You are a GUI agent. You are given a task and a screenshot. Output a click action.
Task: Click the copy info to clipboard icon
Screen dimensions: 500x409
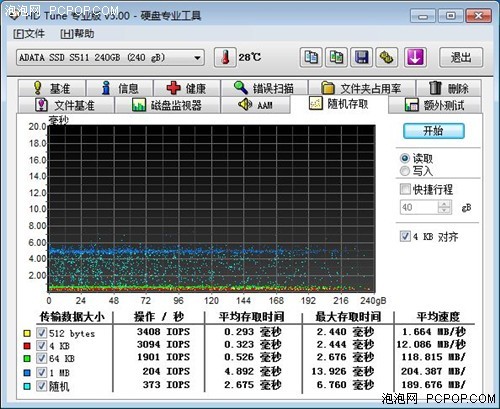pos(311,57)
